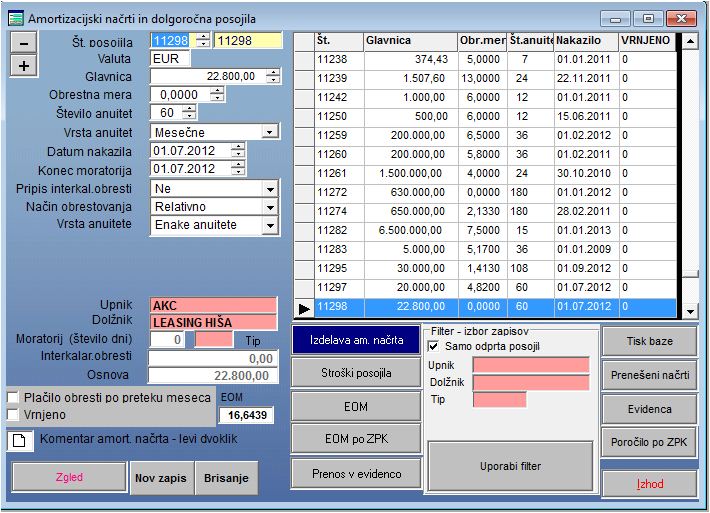Toggle the Vrnjeno checkbox
710x513 pixels.
pos(13,414)
